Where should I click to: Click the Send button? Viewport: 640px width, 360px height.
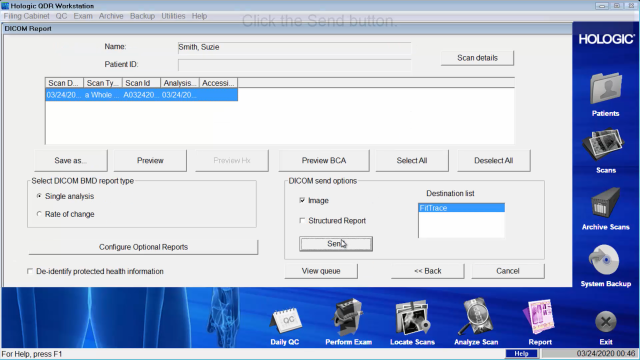click(x=336, y=244)
